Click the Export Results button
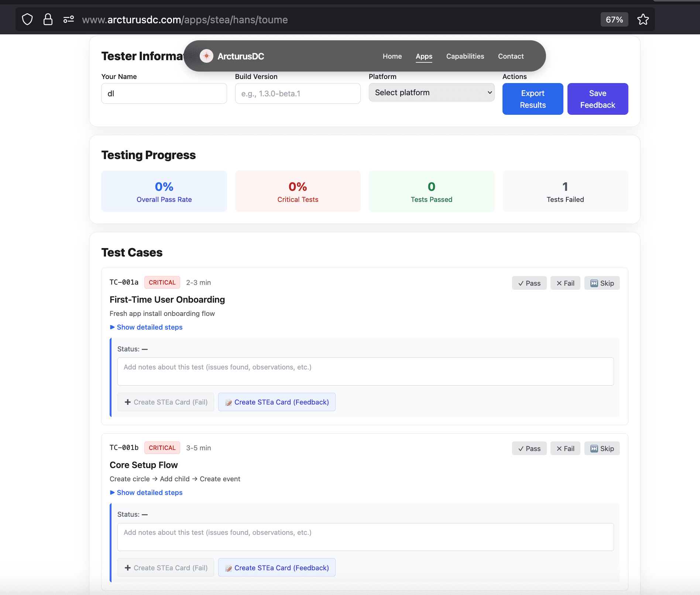700x595 pixels. [532, 99]
